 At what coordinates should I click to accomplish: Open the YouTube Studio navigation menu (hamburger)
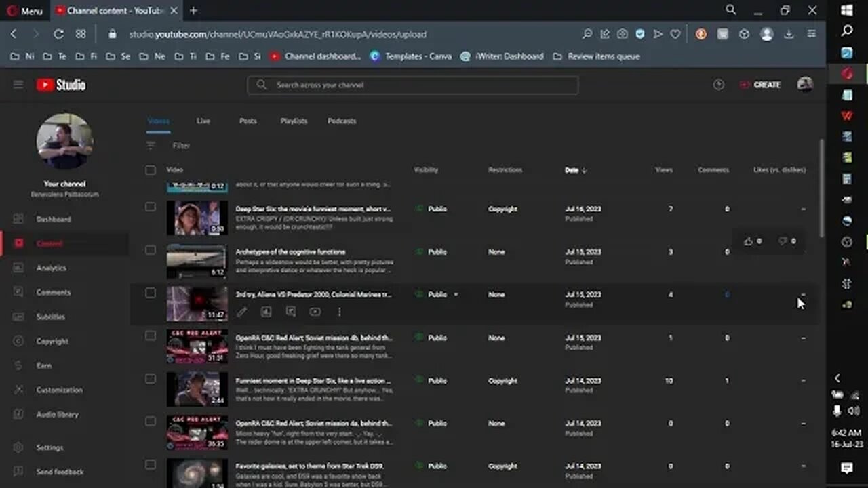pos(18,85)
